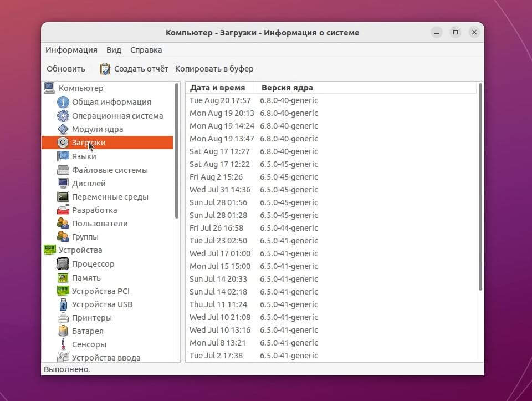
Task: Click the clipboard icon for Создать отчёт
Action: [x=105, y=69]
